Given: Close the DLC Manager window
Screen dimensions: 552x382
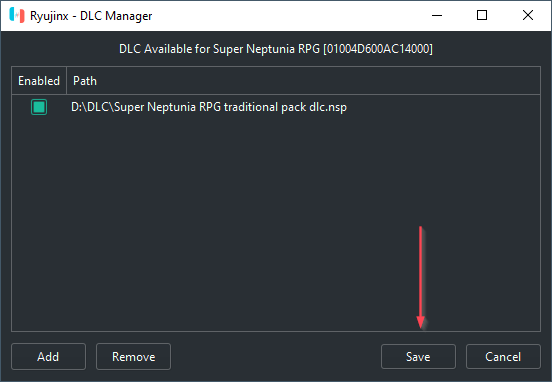Looking at the screenshot, I should (528, 15).
